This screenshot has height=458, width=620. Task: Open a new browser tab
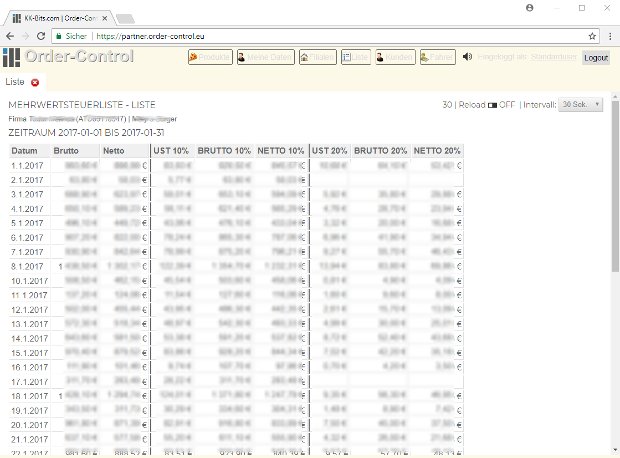click(125, 19)
